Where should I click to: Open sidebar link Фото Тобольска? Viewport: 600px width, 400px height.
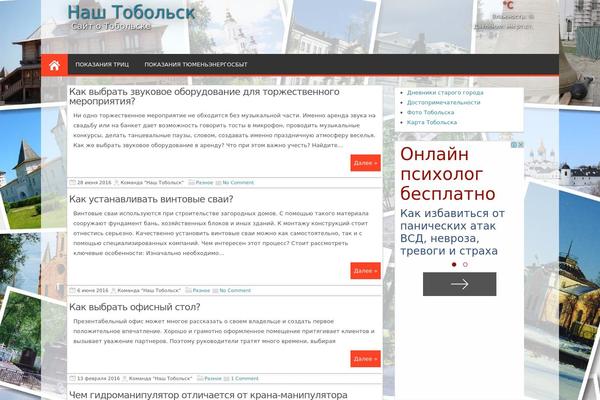pos(430,113)
